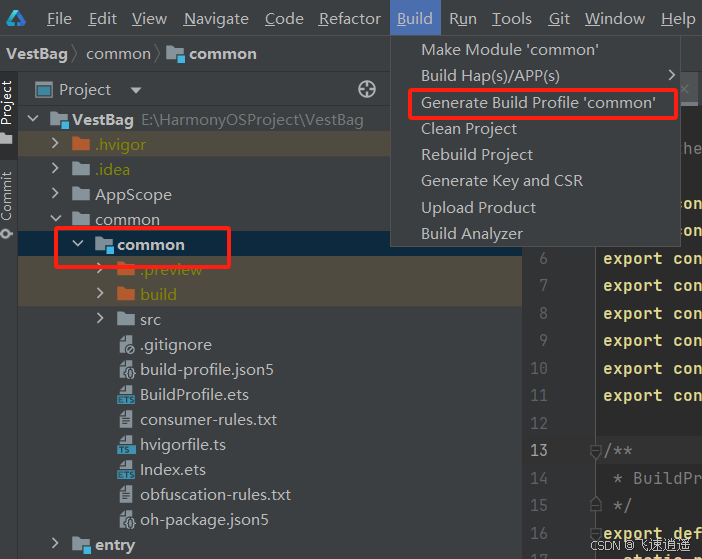Open the View menu

(149, 19)
